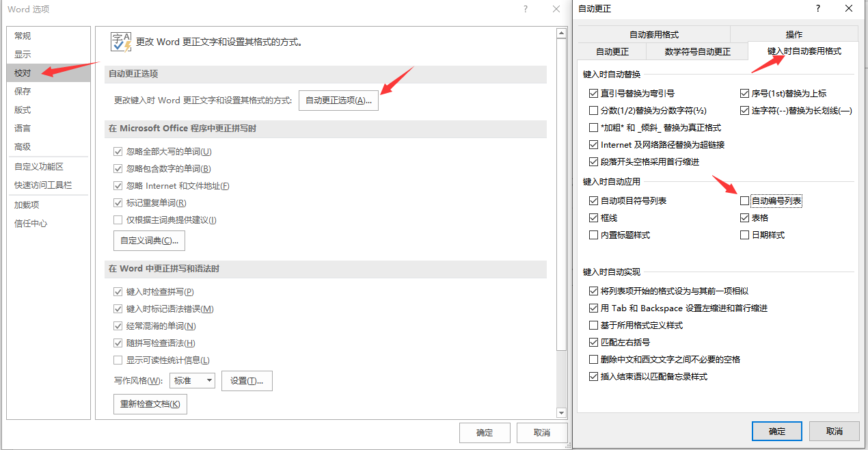Screen dimensions: 868x450
Task: Confirm 自动更正 dialog with 确定
Action: (777, 431)
